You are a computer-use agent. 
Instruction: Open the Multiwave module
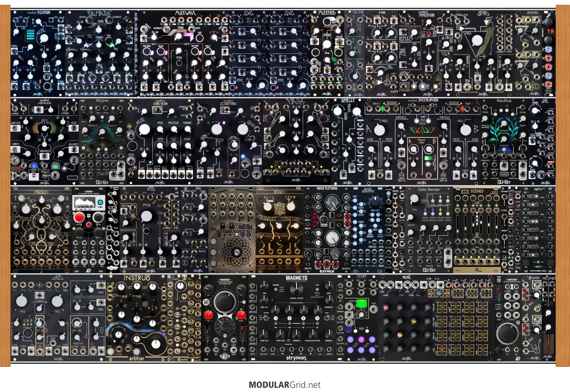(x=184, y=53)
